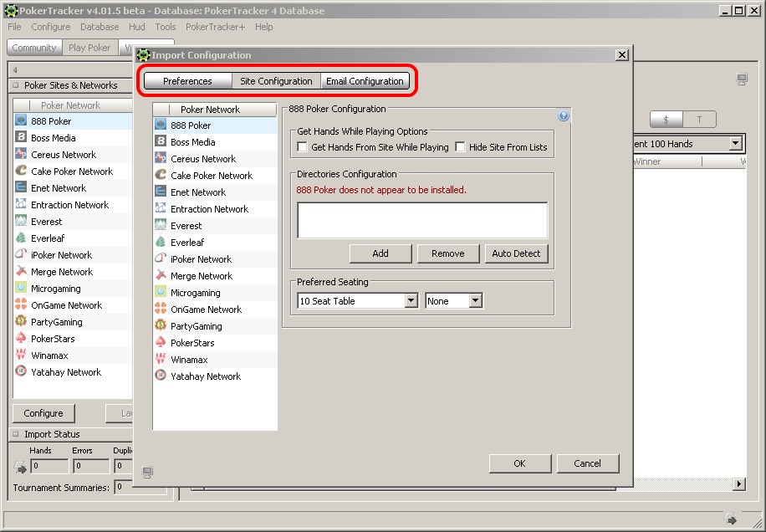The height and width of the screenshot is (532, 766).
Task: Cancel the Import Configuration dialog
Action: click(588, 463)
